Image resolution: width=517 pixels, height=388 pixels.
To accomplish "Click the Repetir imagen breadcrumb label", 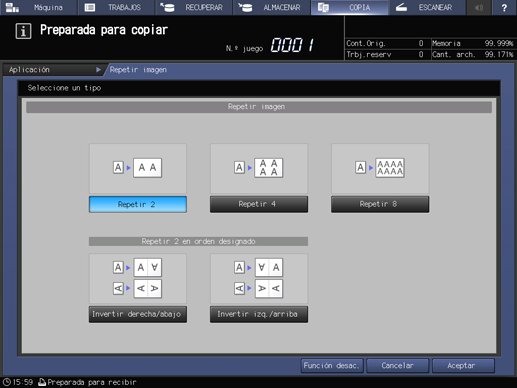I will pyautogui.click(x=138, y=70).
